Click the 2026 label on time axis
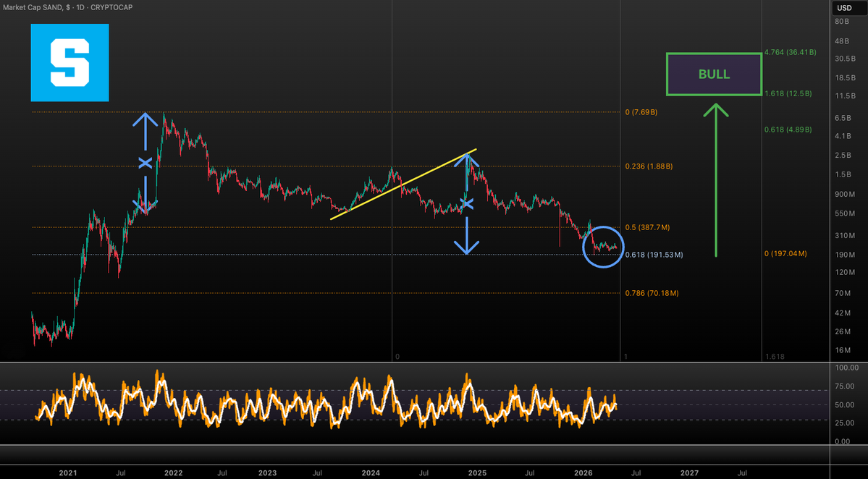Image resolution: width=868 pixels, height=479 pixels. point(583,473)
